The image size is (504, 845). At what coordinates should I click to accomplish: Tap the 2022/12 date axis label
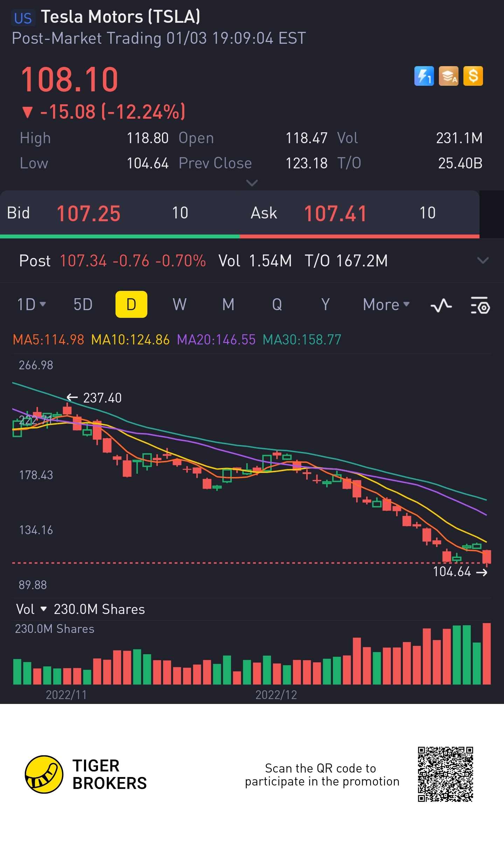(x=276, y=695)
